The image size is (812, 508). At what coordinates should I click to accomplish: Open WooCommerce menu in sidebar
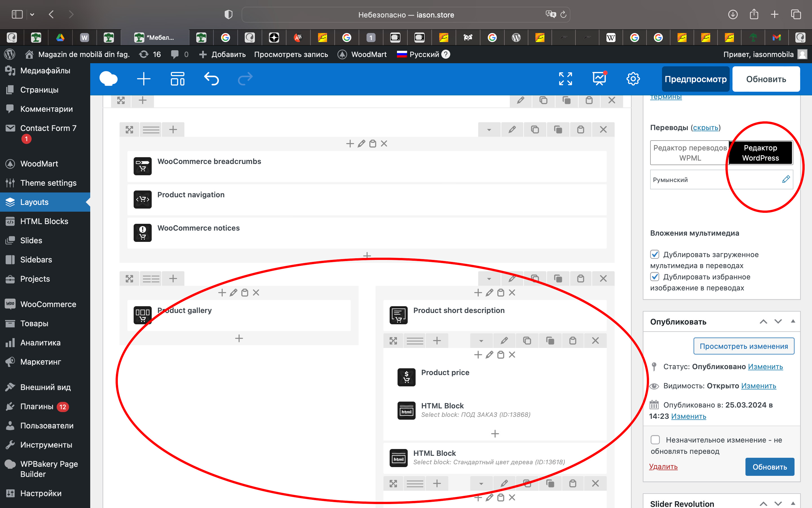(45, 304)
